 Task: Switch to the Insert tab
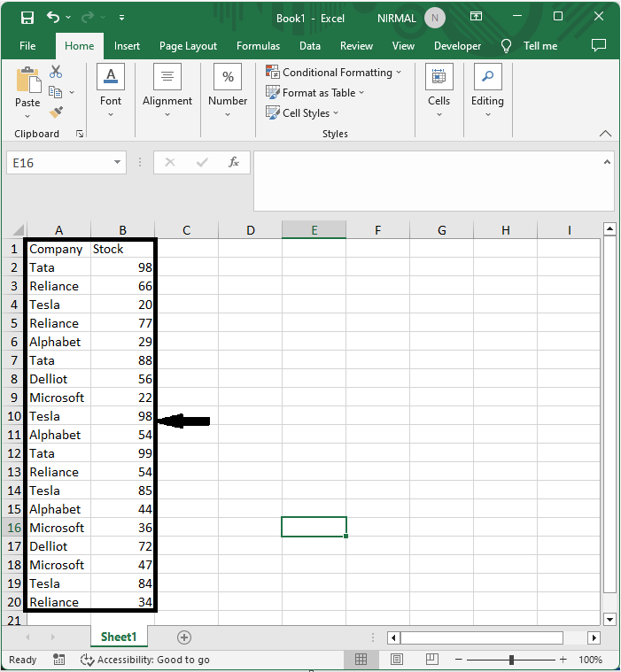[127, 46]
